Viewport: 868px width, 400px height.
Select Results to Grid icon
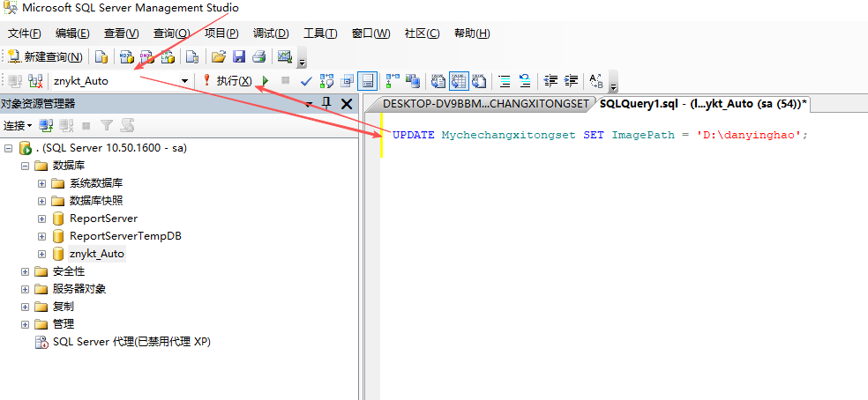point(459,81)
